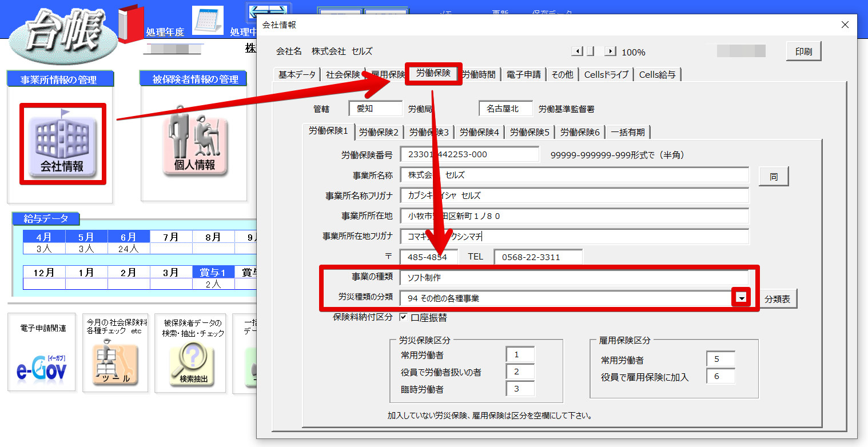Viewport: 868px width, 447px height.
Task: Click the 労働保険番号 input field
Action: [470, 155]
